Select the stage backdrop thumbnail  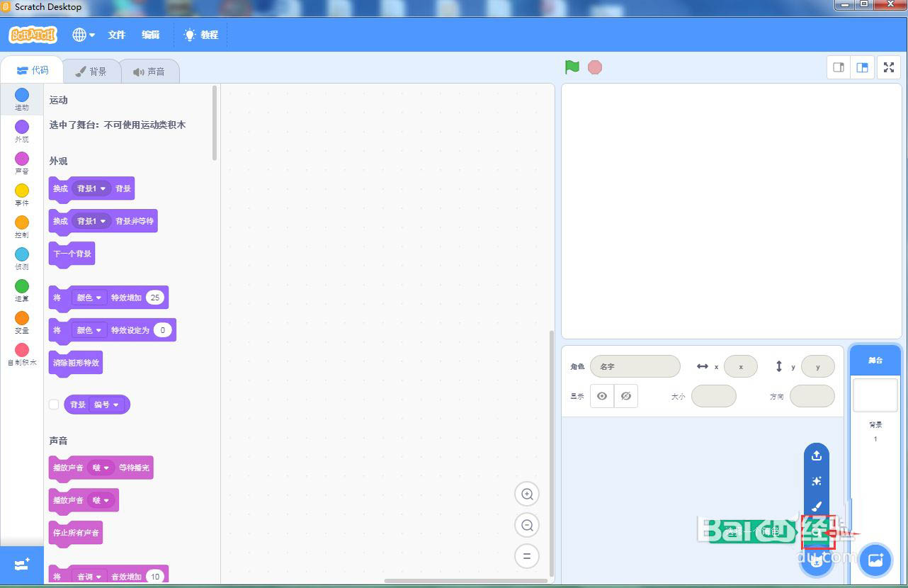(x=875, y=395)
